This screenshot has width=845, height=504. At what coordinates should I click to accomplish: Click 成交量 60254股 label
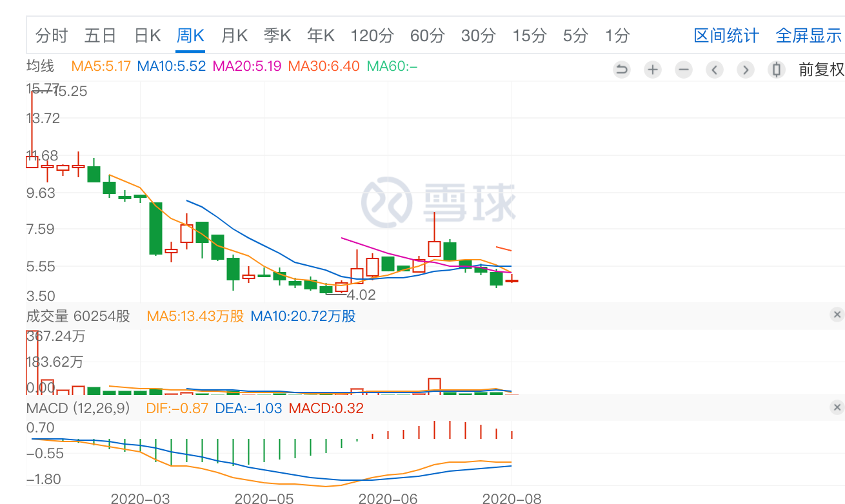(x=78, y=316)
